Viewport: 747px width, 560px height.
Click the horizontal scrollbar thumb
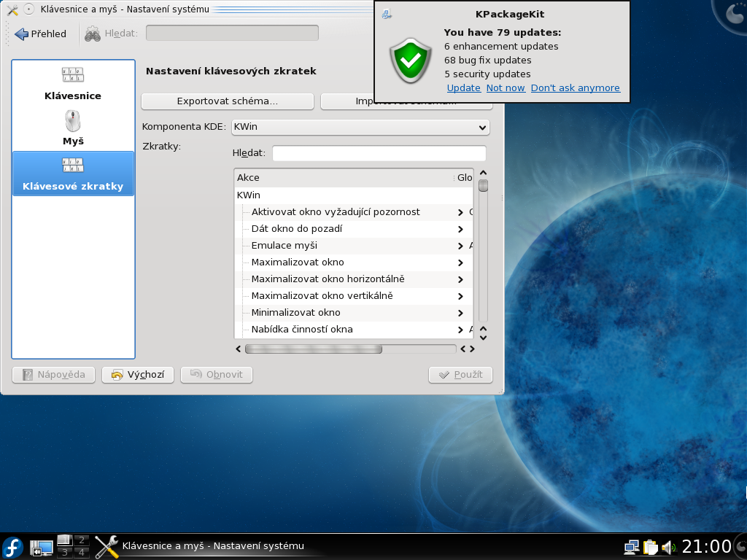(314, 349)
